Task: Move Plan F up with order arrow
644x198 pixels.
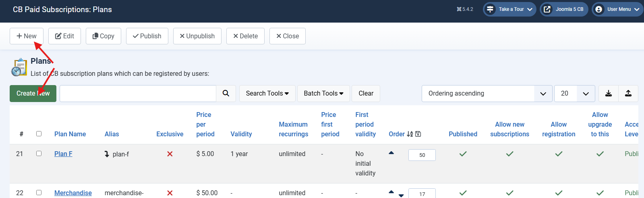Action: tap(391, 153)
